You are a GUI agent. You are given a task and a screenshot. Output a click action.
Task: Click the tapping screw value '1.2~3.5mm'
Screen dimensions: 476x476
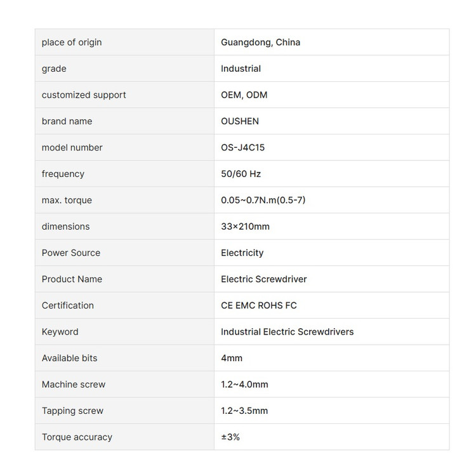(x=244, y=411)
